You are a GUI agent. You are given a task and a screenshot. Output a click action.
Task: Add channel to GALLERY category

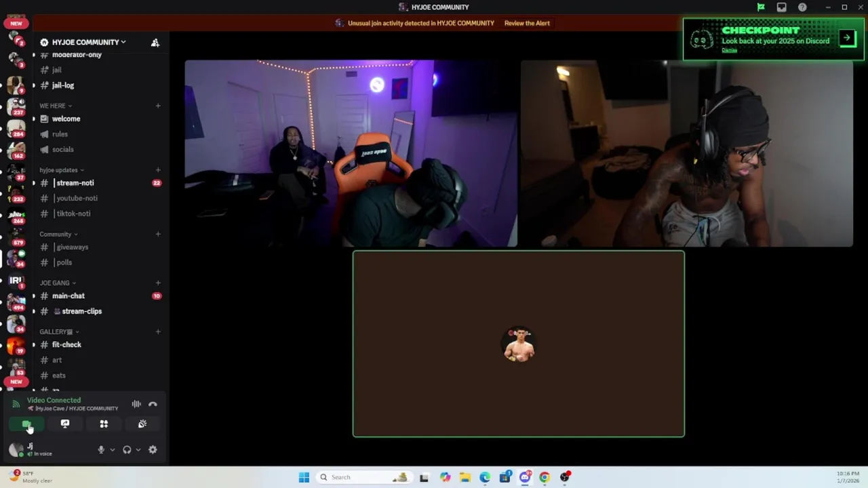(158, 331)
